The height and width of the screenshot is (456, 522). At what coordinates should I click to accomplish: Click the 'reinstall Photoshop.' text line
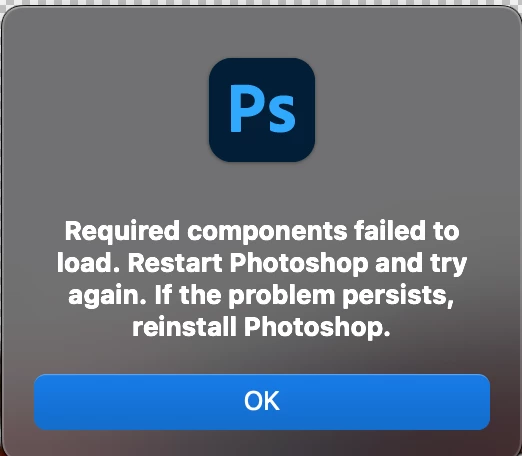pos(261,327)
